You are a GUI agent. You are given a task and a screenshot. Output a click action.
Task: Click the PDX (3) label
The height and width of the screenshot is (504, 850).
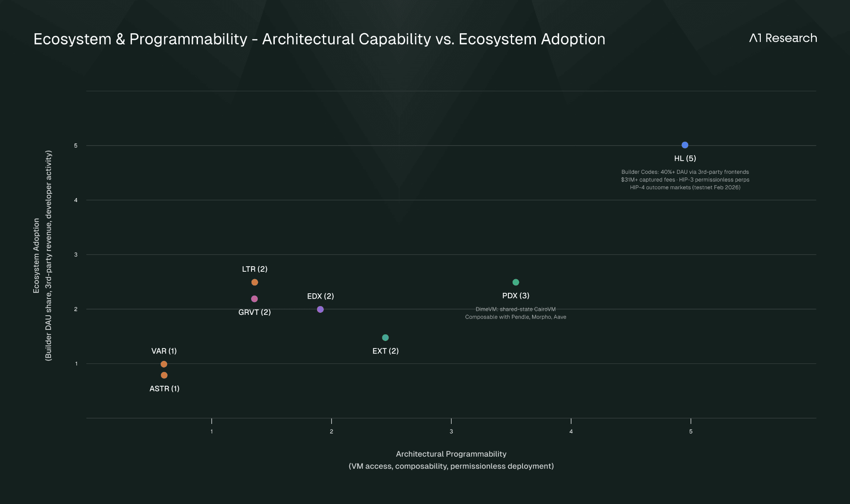tap(515, 296)
